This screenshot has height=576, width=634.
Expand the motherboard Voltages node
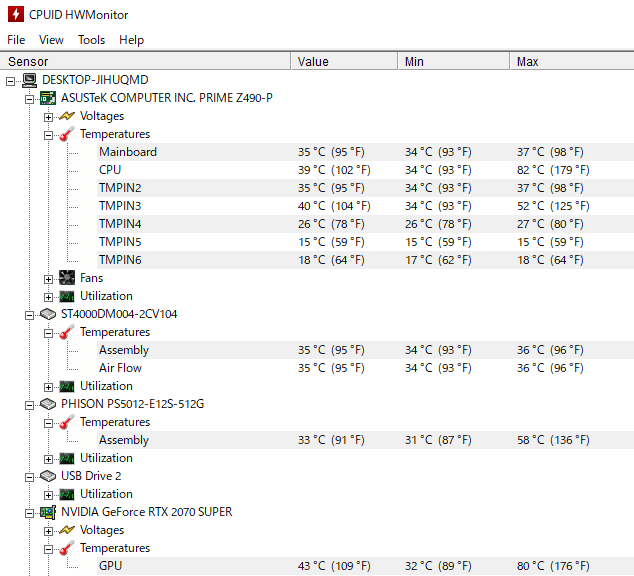click(48, 116)
